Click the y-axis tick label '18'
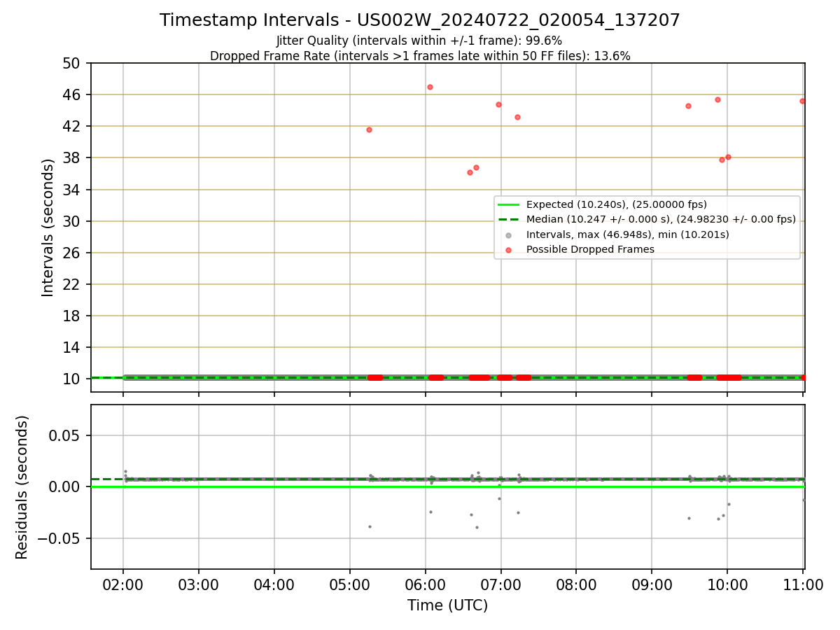840x630 pixels. coord(73,316)
